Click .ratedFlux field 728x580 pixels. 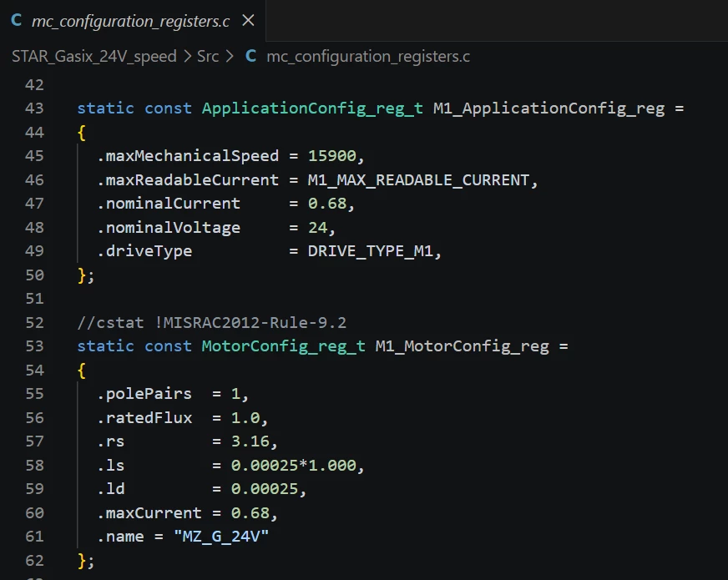point(144,418)
